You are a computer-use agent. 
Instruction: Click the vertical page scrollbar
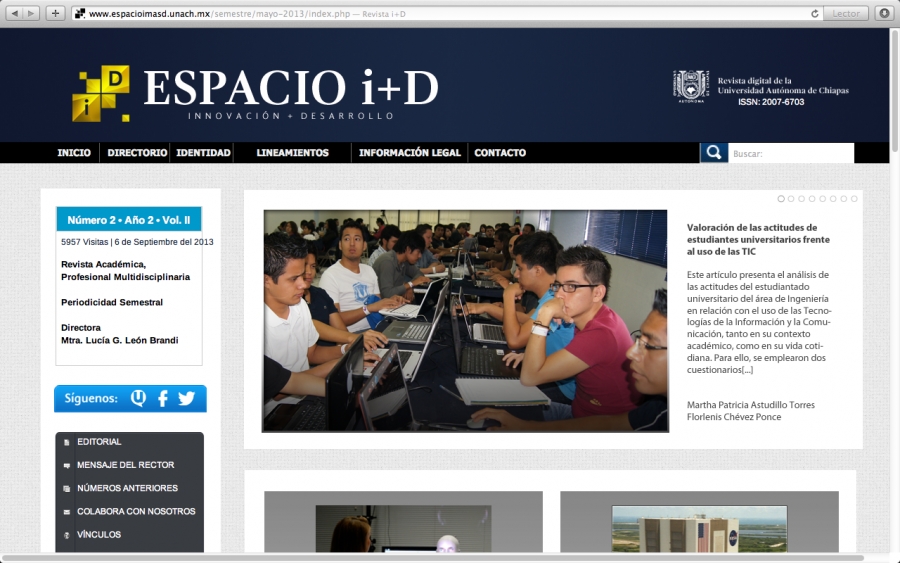894,92
